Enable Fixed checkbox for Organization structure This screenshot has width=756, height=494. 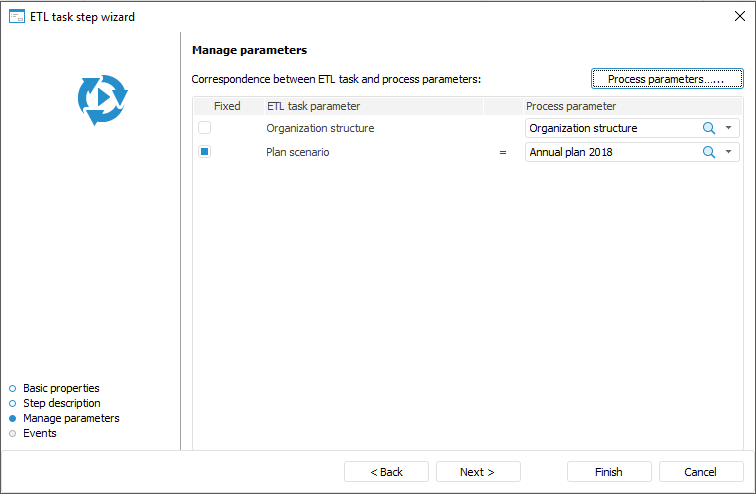click(x=204, y=128)
